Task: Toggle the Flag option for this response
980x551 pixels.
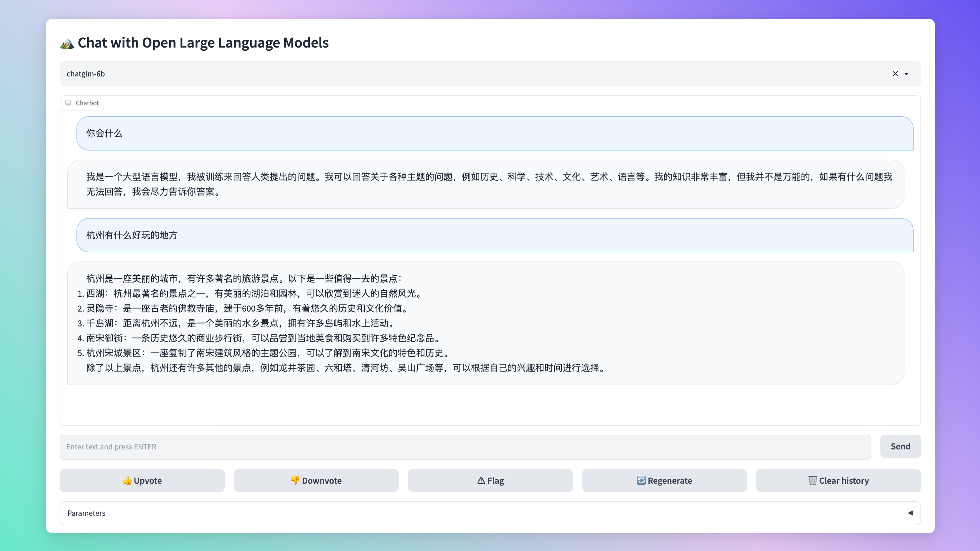Action: 490,481
